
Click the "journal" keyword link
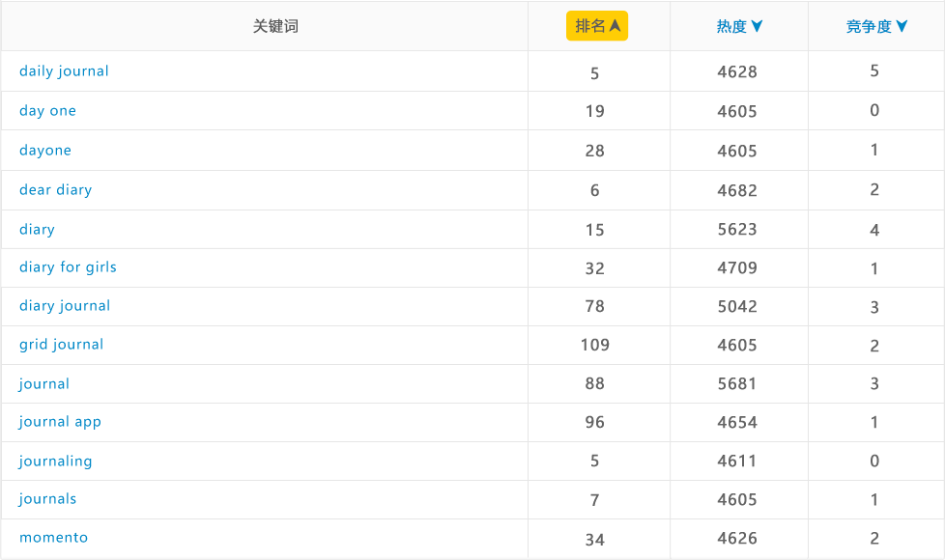(x=44, y=384)
